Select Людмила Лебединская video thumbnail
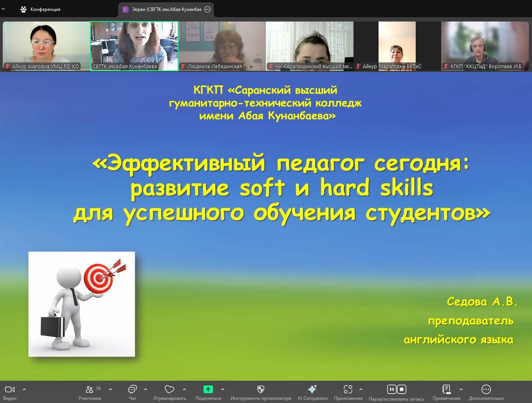The image size is (532, 403). (222, 46)
